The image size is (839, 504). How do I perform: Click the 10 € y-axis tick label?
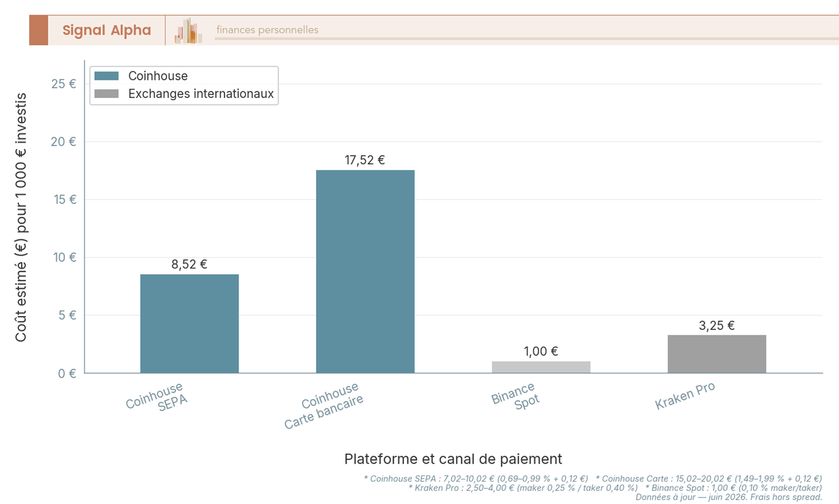pyautogui.click(x=64, y=257)
